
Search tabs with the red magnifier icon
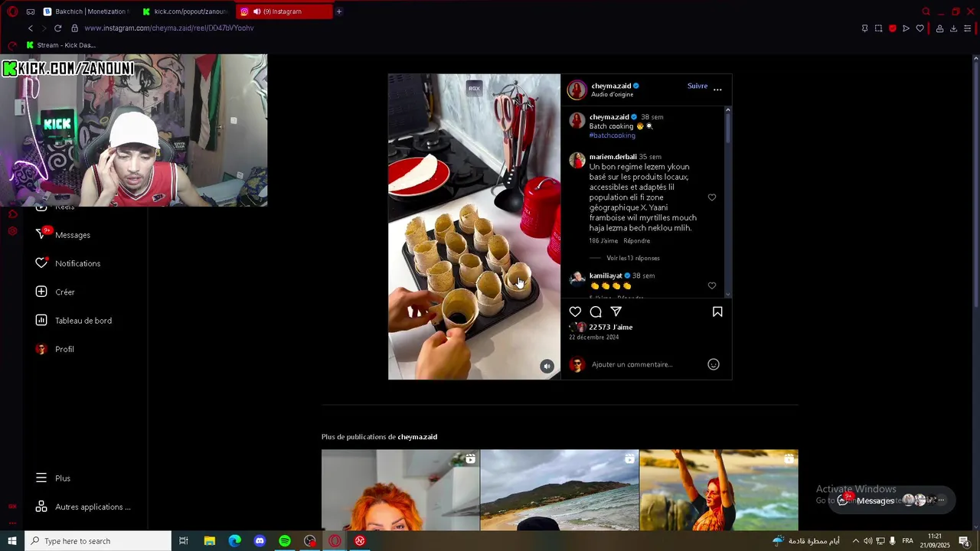tap(926, 11)
